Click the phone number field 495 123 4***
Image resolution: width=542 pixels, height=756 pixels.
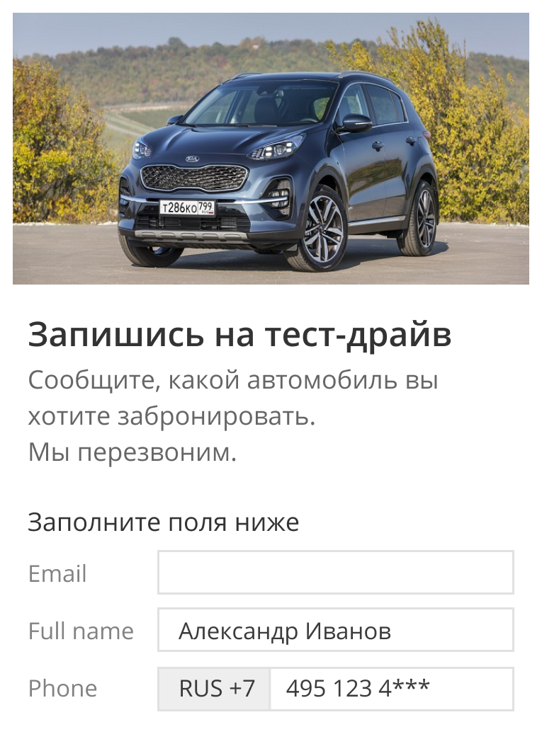392,689
